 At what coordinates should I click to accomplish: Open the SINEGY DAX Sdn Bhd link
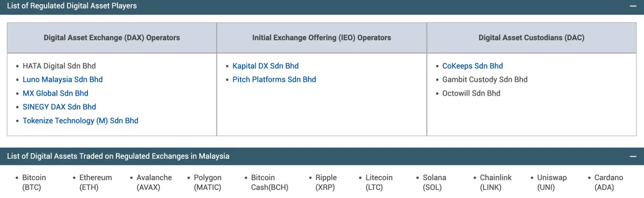(59, 107)
